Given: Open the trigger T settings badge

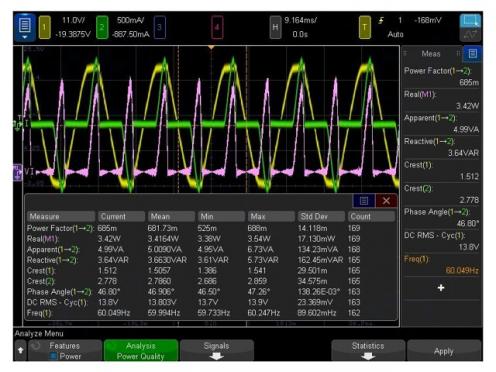Looking at the screenshot, I should pos(365,27).
